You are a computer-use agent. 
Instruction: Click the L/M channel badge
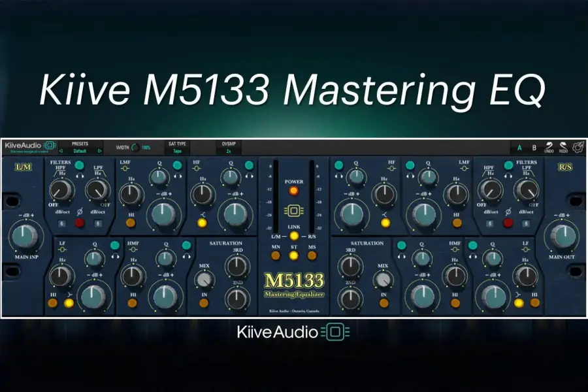click(x=24, y=167)
